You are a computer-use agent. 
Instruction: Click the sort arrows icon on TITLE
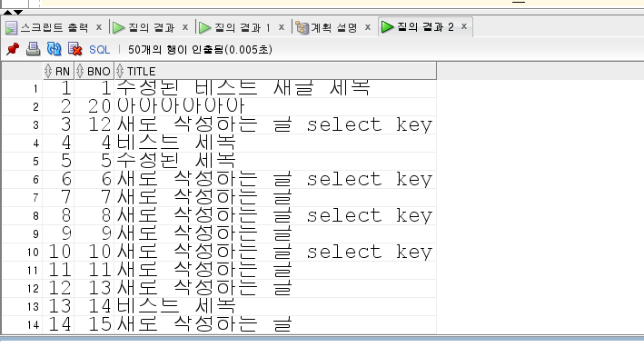(120, 71)
